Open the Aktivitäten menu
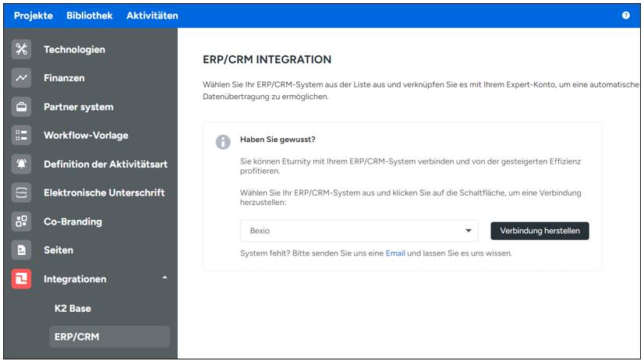644x361 pixels. pos(152,16)
